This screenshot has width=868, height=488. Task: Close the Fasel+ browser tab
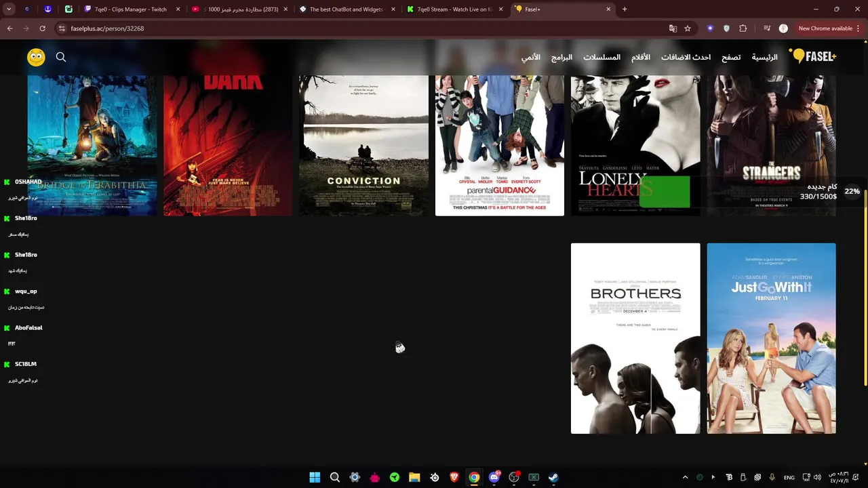click(608, 9)
